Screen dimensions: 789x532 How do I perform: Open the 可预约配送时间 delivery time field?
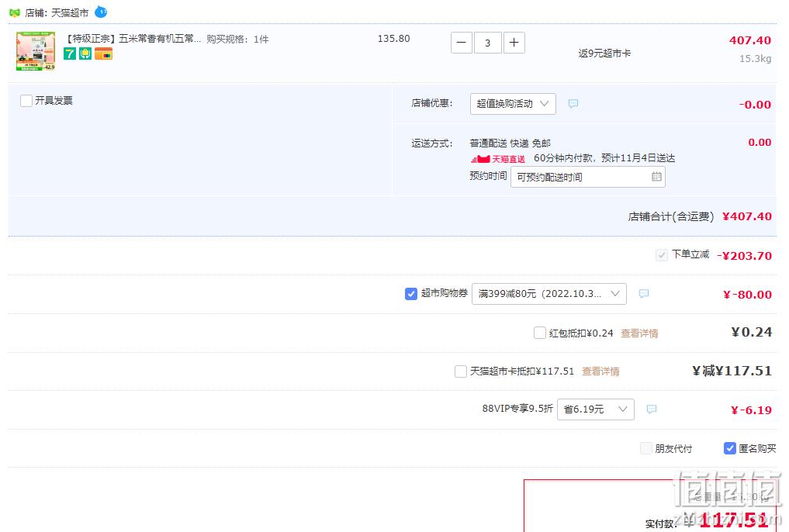point(588,177)
